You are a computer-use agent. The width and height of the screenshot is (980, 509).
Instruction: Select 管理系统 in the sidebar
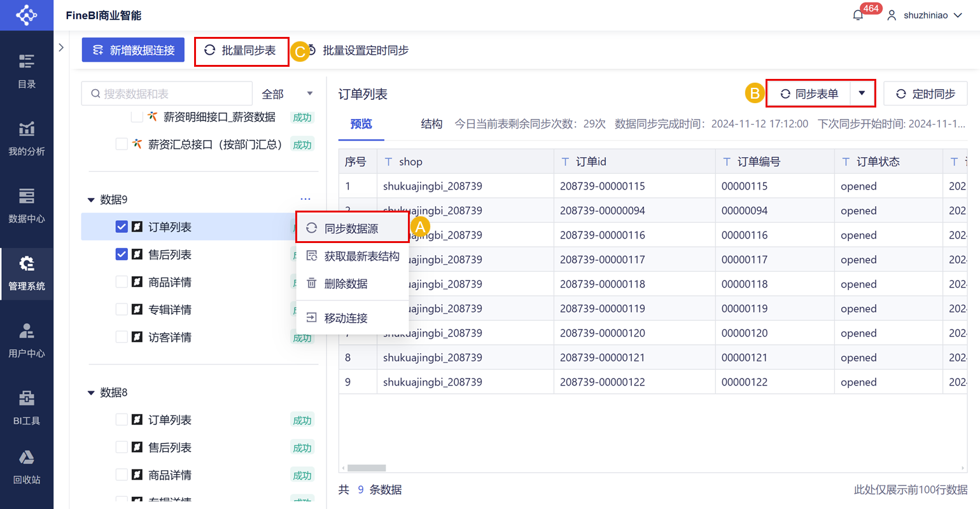[x=27, y=274]
